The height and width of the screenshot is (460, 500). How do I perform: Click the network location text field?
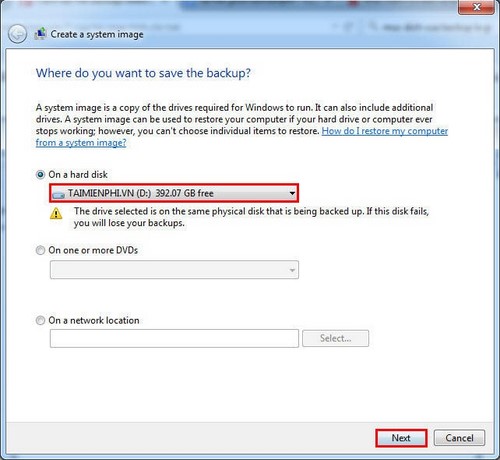pos(174,338)
